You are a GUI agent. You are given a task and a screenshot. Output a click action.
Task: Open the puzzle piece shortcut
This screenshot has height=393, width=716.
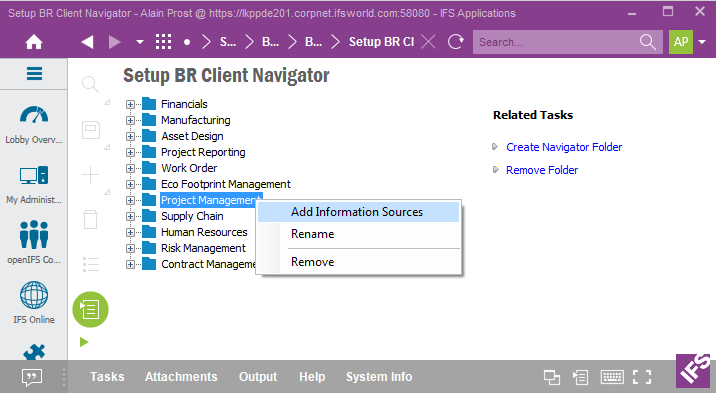tap(34, 352)
